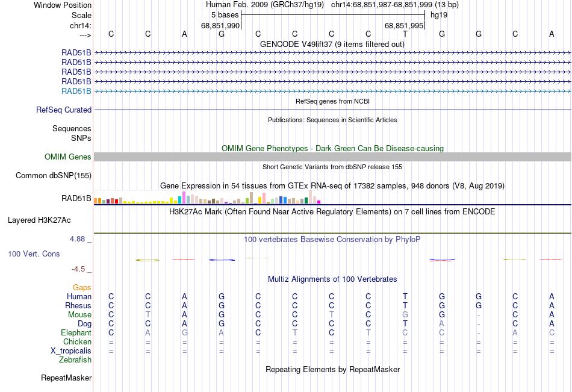572x392 pixels.
Task: Click the Window Position label
Action: [63, 5]
